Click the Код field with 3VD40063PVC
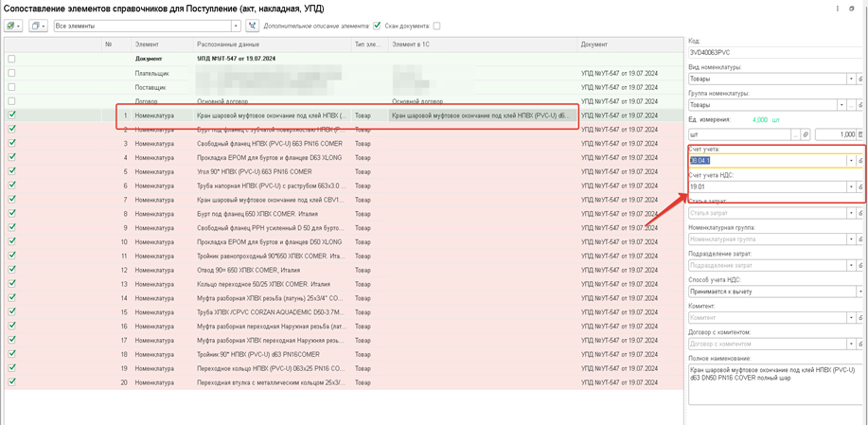Viewport: 868px width, 425px height. coord(776,52)
